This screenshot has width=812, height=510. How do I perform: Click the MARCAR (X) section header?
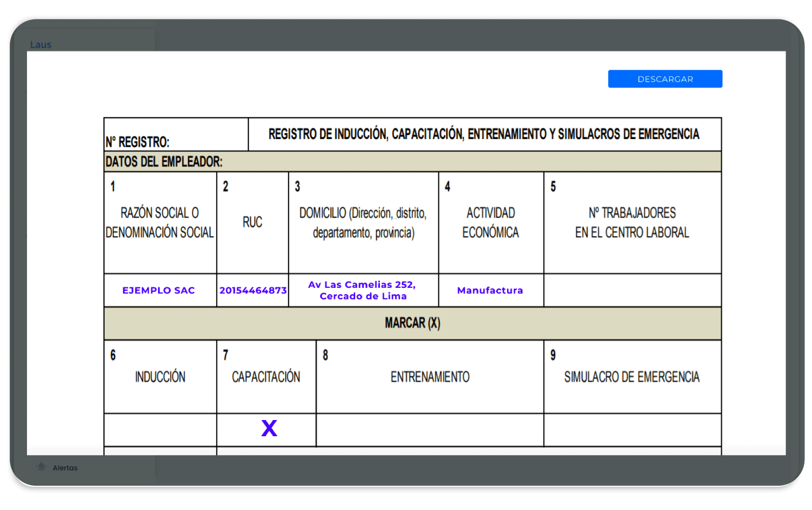(x=412, y=323)
